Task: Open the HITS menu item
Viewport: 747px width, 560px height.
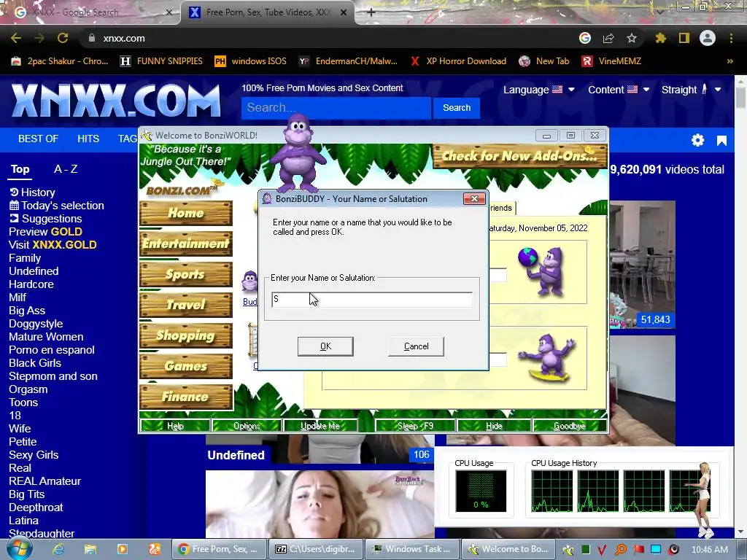Action: 88,139
